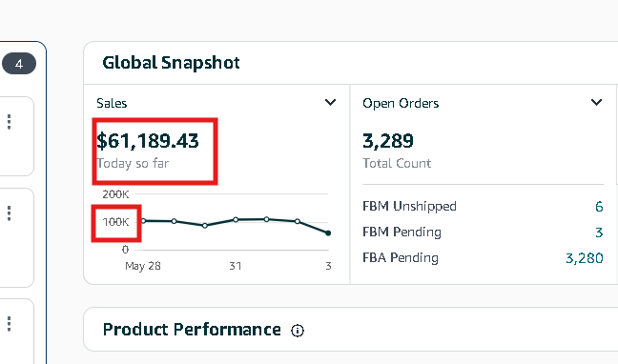Click the Product Performance heading
The image size is (618, 364).
pos(192,330)
